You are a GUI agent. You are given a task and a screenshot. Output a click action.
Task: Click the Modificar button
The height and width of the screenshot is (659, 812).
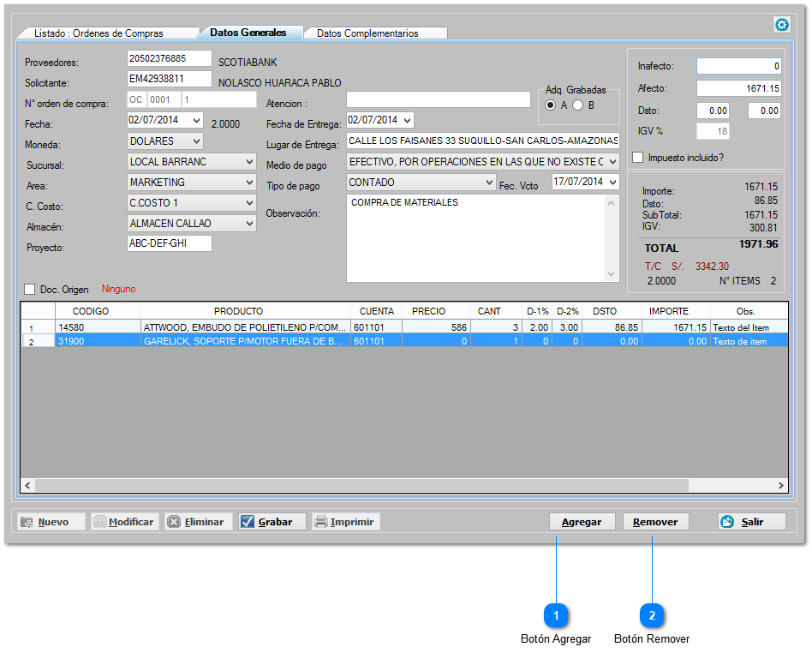(x=125, y=522)
